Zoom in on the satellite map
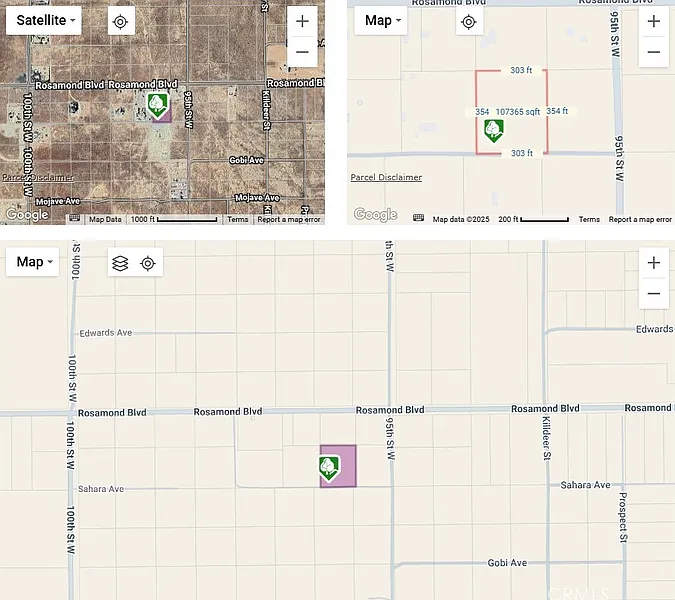The height and width of the screenshot is (600, 675). tap(302, 21)
